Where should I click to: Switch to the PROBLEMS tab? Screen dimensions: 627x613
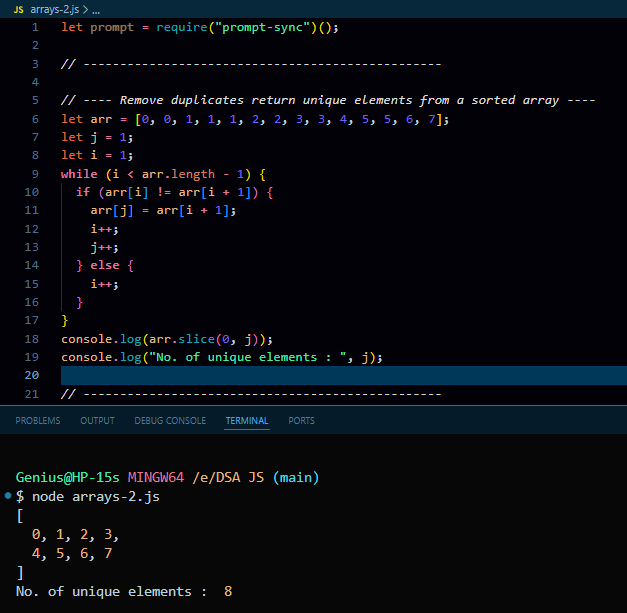pyautogui.click(x=38, y=421)
